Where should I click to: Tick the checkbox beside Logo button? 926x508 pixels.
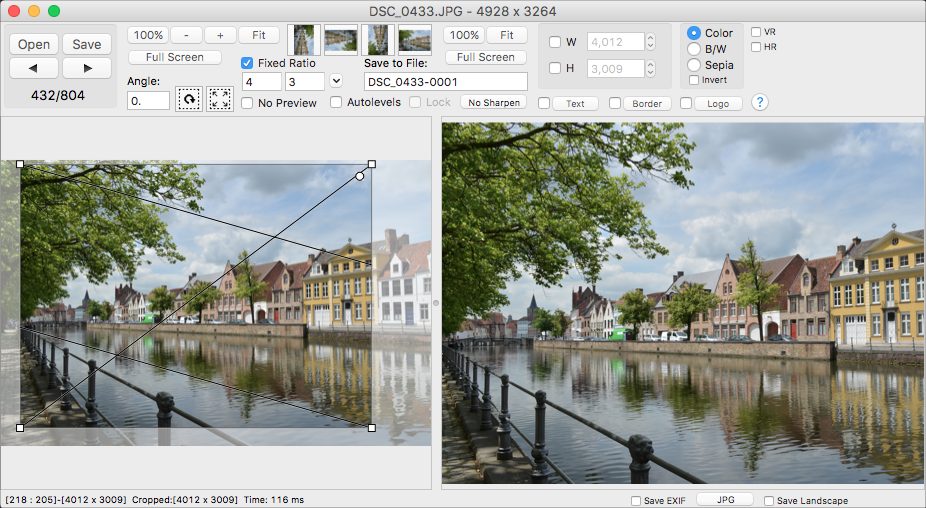(686, 103)
